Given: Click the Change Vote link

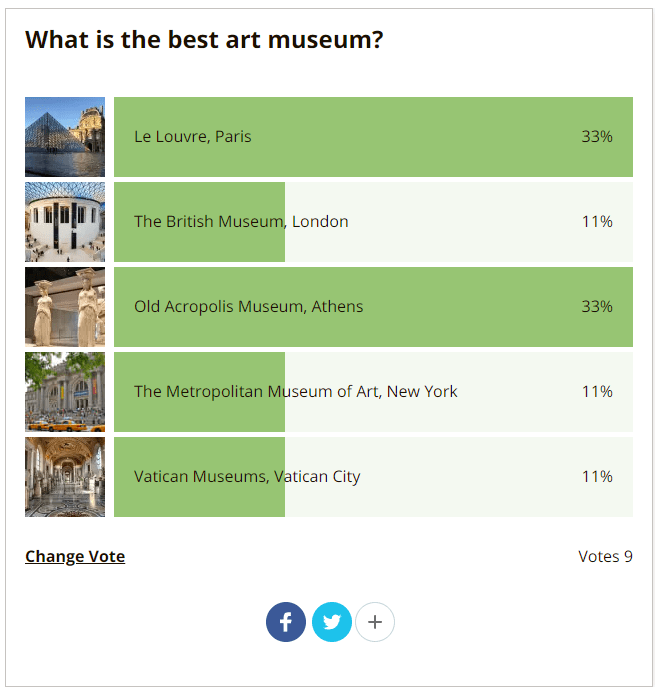Looking at the screenshot, I should (x=75, y=556).
